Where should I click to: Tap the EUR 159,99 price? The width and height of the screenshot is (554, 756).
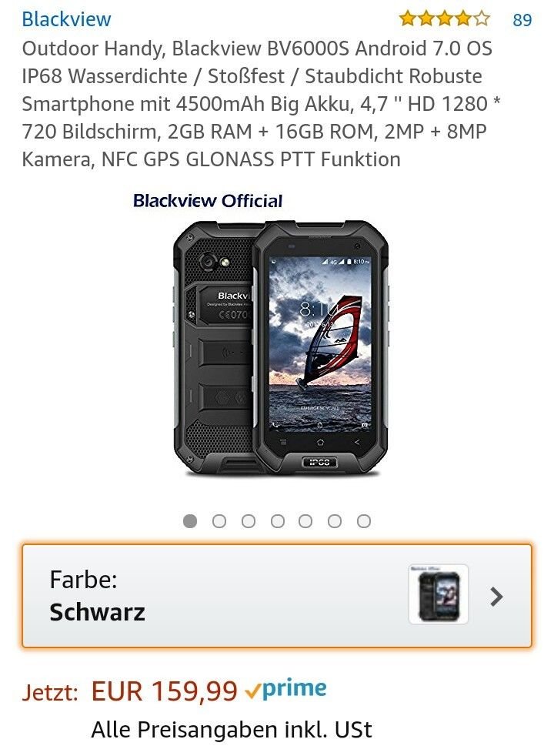click(164, 691)
